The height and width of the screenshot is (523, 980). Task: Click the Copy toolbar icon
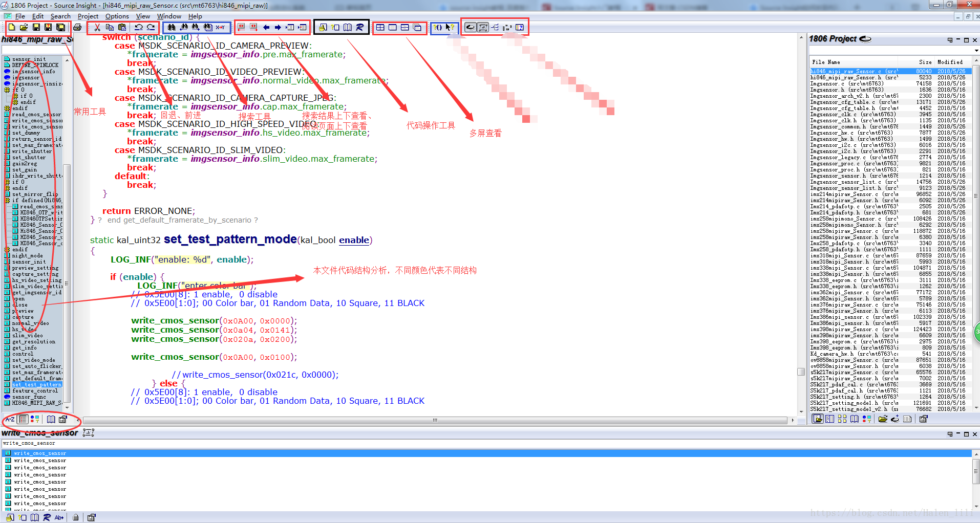point(110,27)
